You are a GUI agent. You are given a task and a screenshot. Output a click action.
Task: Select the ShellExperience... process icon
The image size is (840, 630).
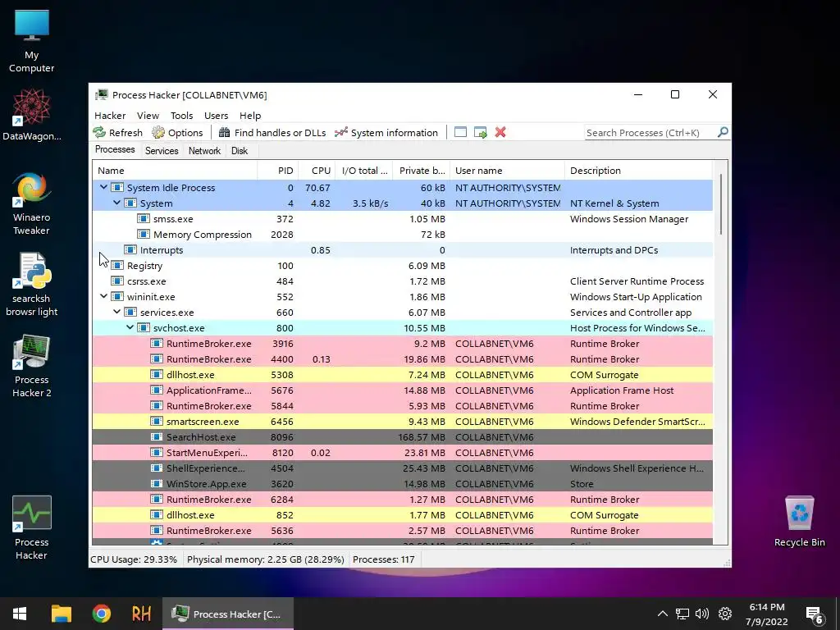[x=157, y=468]
